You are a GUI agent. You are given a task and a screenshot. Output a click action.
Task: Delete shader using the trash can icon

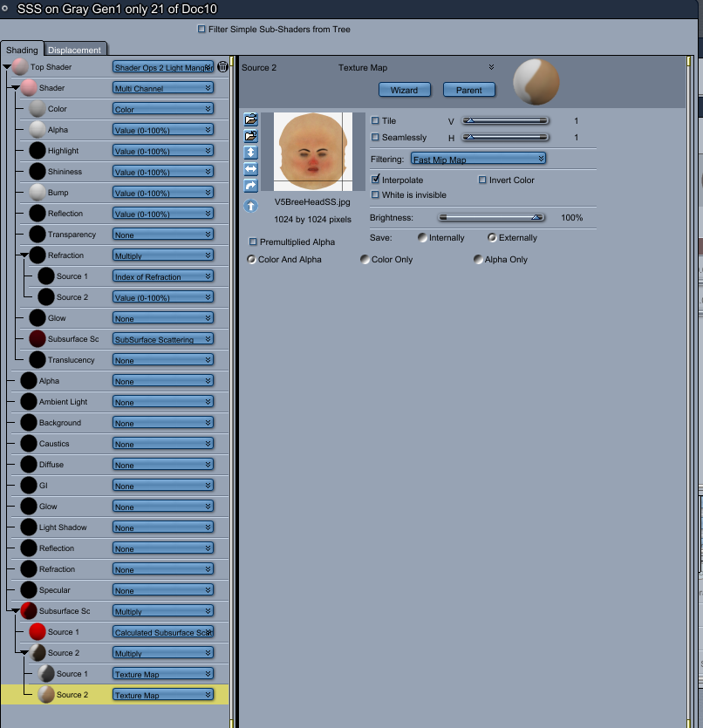223,67
